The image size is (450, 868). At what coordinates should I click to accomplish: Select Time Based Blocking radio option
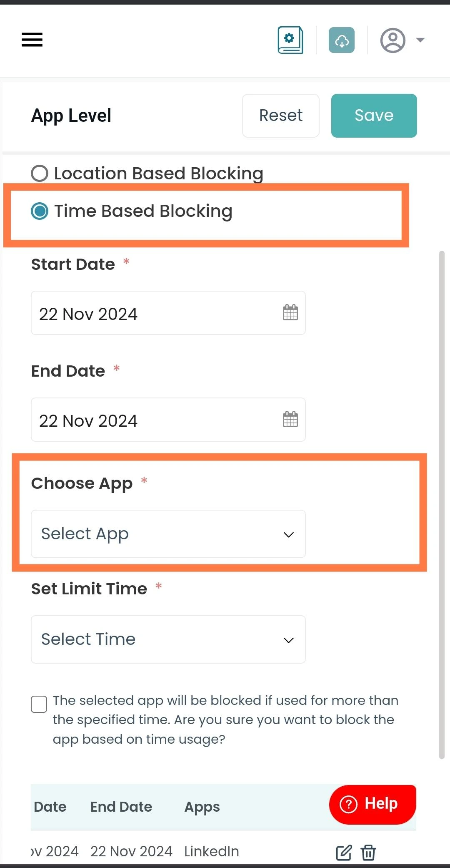tap(40, 211)
